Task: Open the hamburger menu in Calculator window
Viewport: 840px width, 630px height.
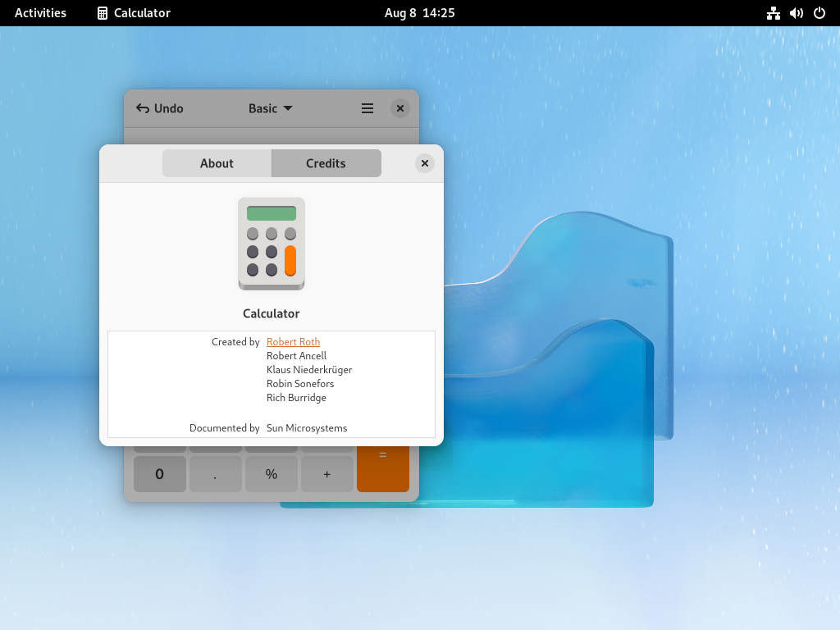Action: [x=367, y=108]
